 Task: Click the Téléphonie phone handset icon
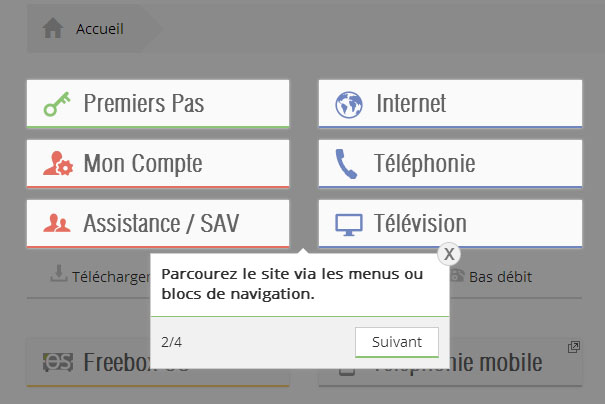pyautogui.click(x=347, y=163)
